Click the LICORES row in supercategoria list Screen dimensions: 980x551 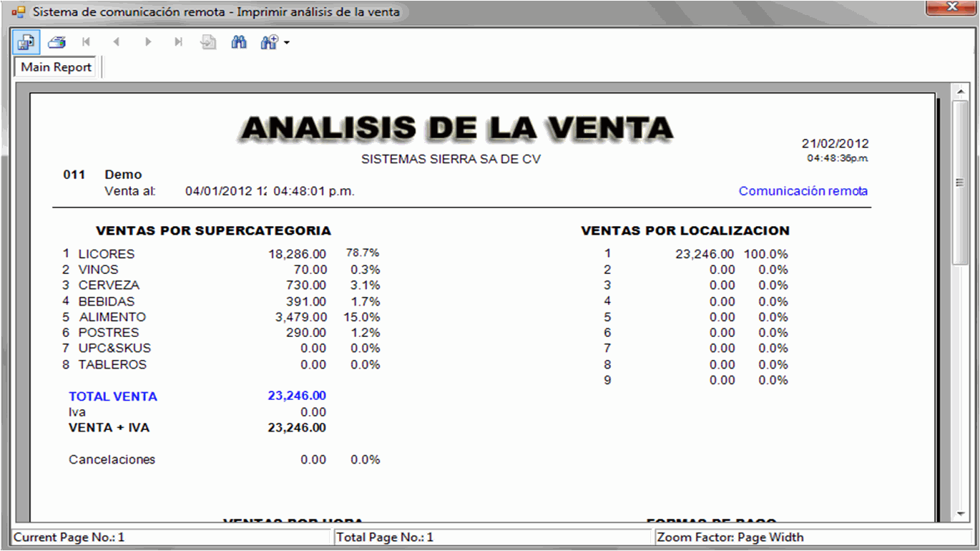(106, 254)
